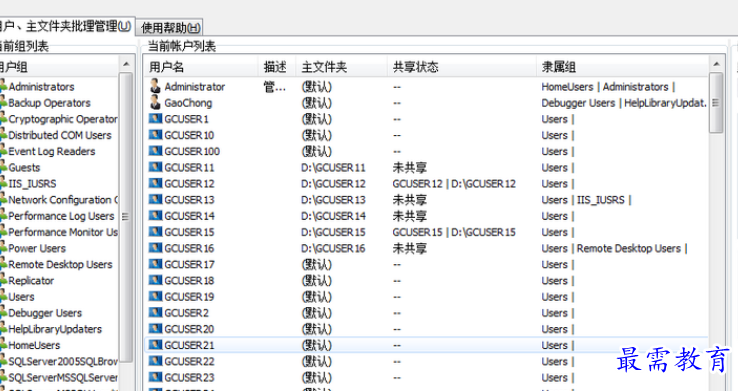
Task: Click the 用户组 group list header
Action: pyautogui.click(x=59, y=67)
